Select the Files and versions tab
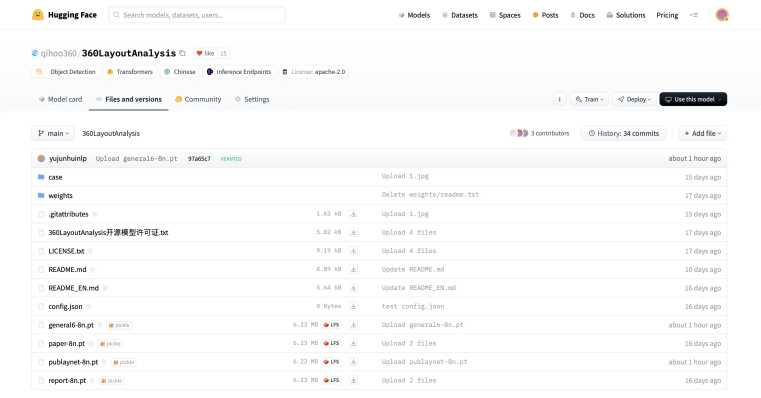Viewport: 761px width, 398px height. [129, 99]
